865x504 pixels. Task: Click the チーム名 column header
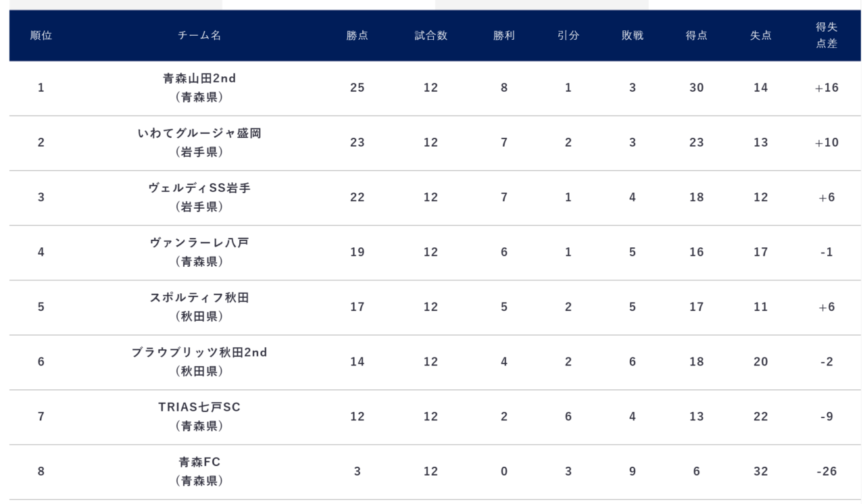199,36
